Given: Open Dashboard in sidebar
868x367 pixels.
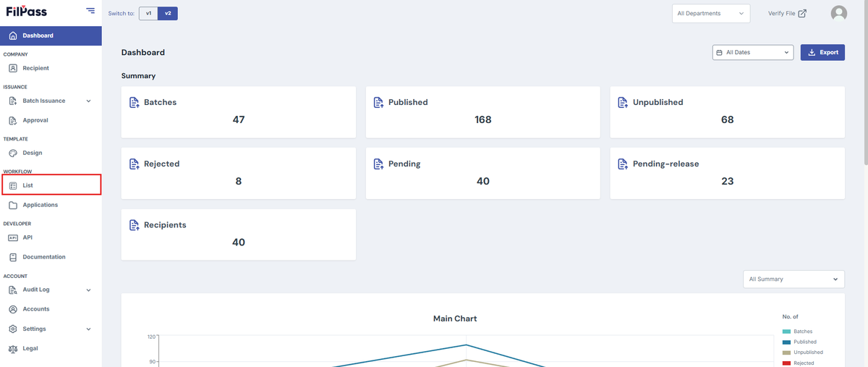Looking at the screenshot, I should pyautogui.click(x=51, y=35).
